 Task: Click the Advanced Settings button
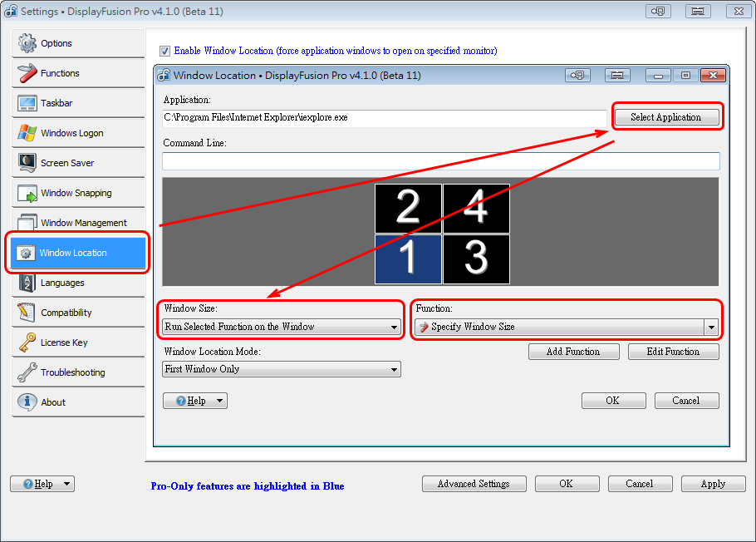click(x=474, y=484)
